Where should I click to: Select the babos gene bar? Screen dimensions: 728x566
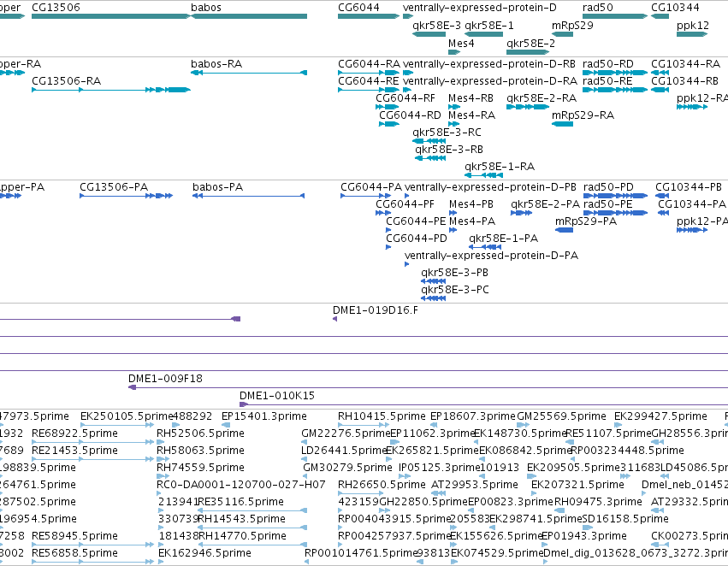coord(249,16)
